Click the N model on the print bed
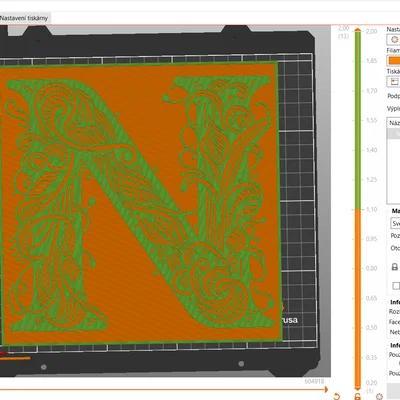The image size is (400, 400). [140, 203]
